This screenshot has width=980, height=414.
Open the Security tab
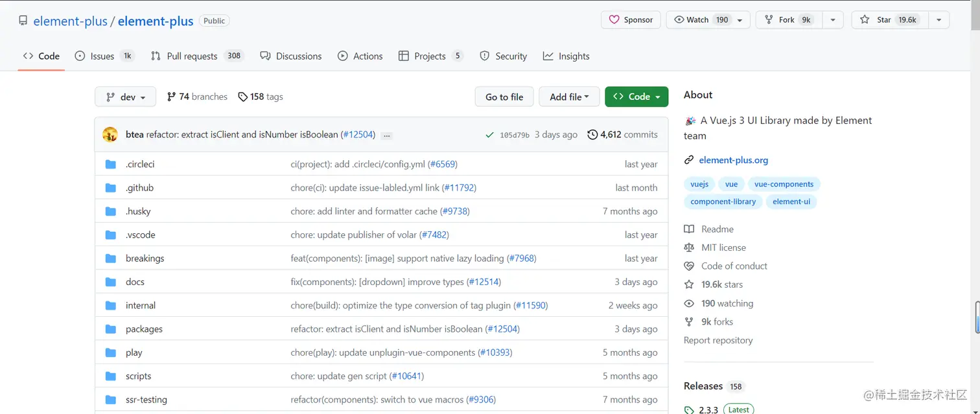(x=504, y=56)
